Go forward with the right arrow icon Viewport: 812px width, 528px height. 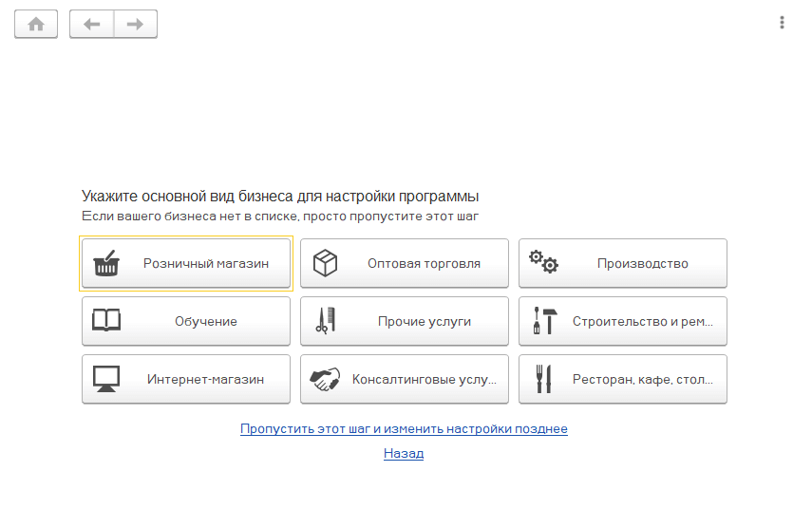point(135,24)
